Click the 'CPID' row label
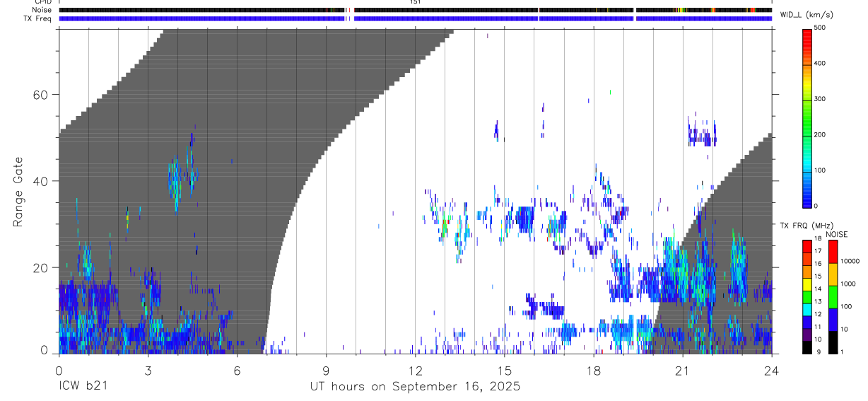Image resolution: width=868 pixels, height=401 pixels. click(42, 2)
